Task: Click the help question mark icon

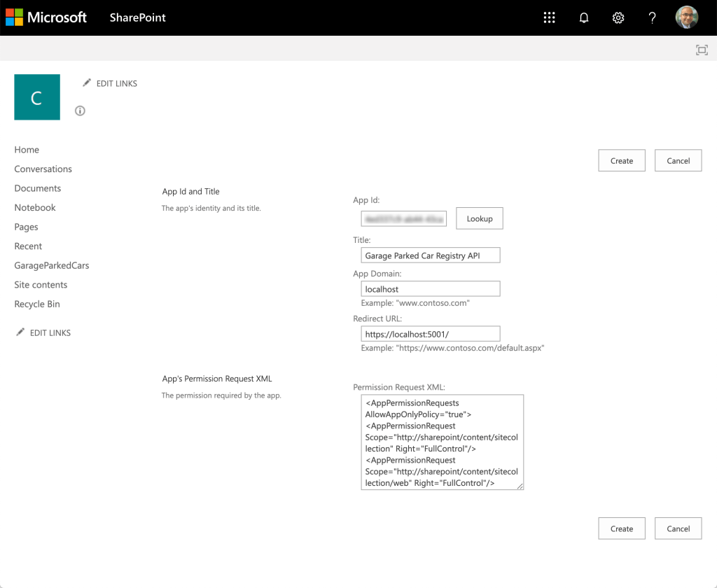Action: tap(652, 18)
